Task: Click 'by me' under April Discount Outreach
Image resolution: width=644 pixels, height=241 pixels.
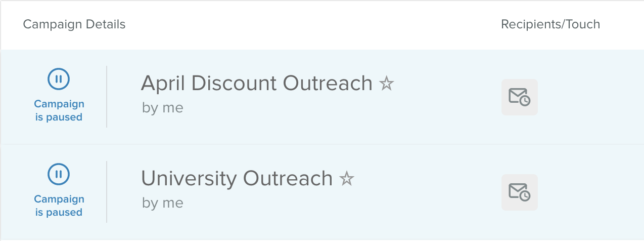Action: click(162, 108)
